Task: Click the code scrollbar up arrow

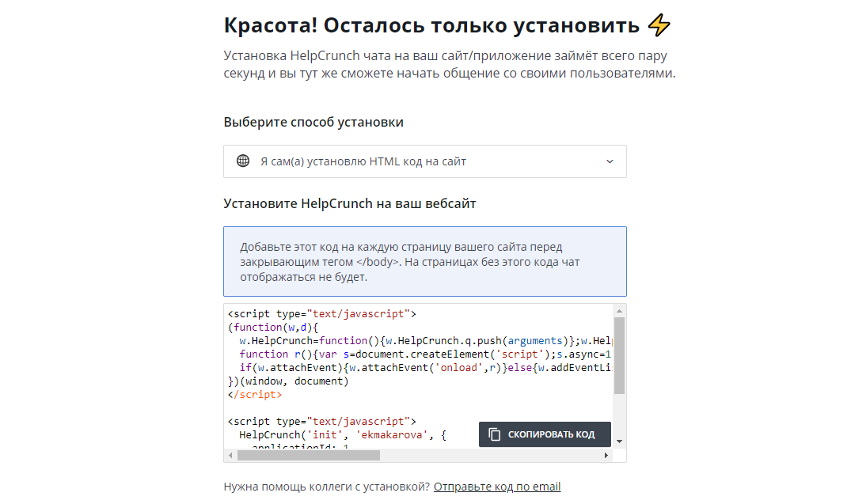Action: coord(619,311)
